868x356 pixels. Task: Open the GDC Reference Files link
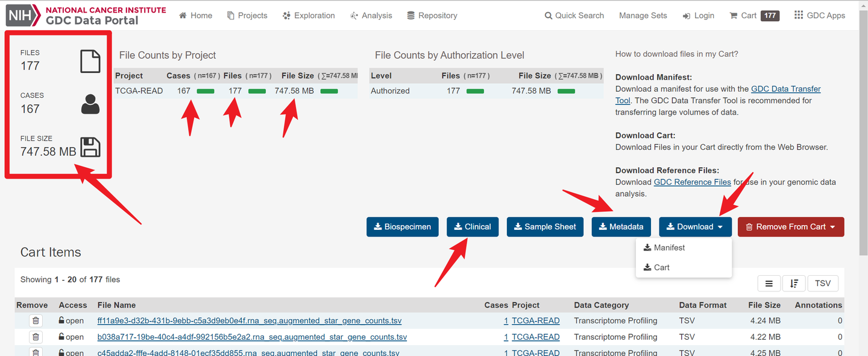click(x=692, y=182)
